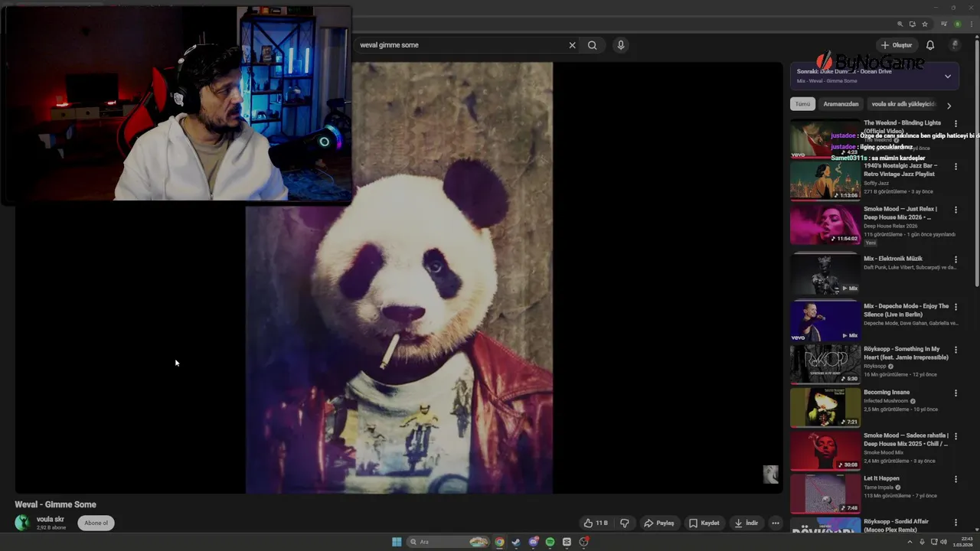Open Röyksopp Something In My Heart title

click(x=906, y=354)
